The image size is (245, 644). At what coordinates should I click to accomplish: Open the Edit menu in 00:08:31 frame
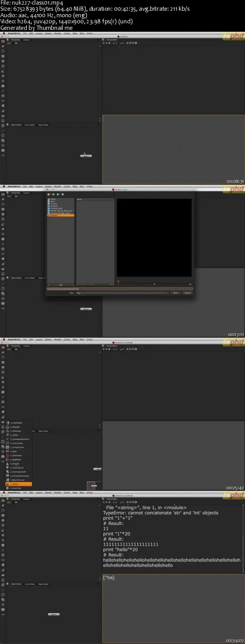coord(31,33)
